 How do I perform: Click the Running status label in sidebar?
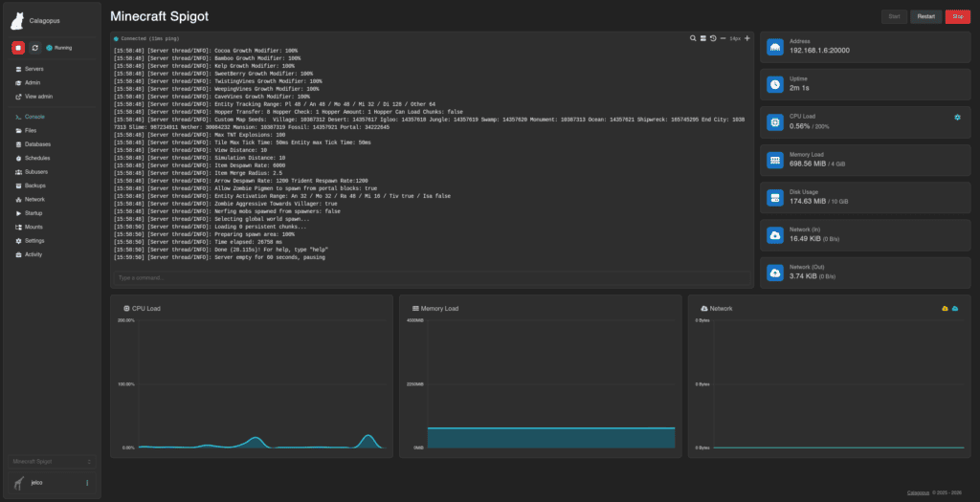click(x=63, y=48)
